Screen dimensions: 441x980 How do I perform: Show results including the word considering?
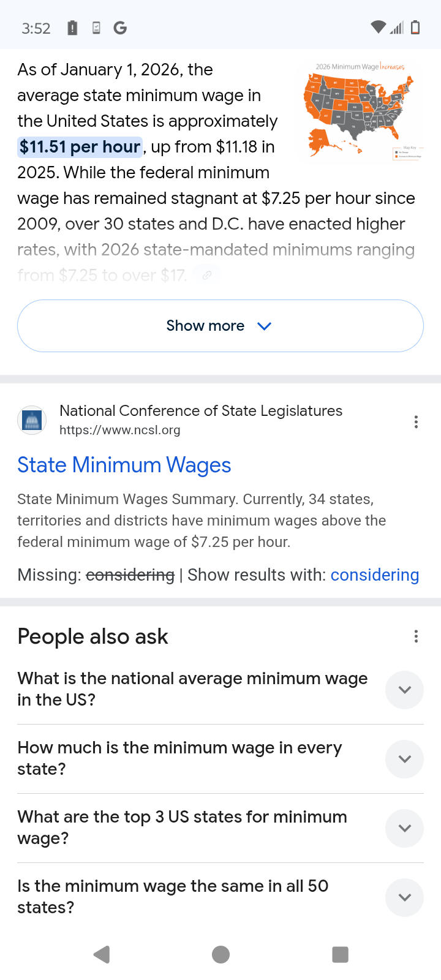tap(374, 575)
